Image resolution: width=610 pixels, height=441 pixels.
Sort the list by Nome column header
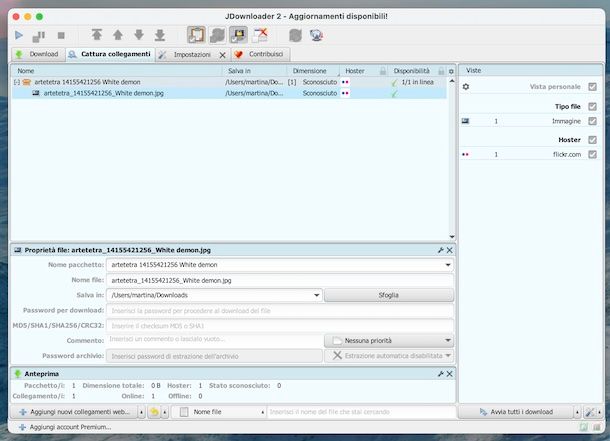click(117, 71)
